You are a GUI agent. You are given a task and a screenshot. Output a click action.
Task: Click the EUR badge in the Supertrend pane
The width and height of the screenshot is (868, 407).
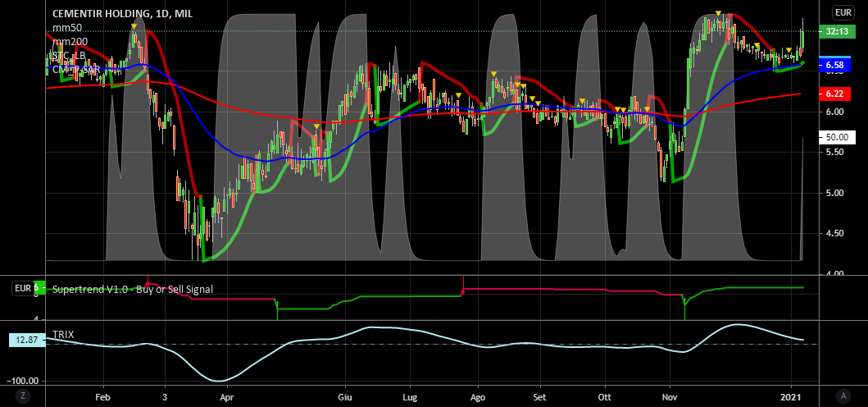(22, 288)
